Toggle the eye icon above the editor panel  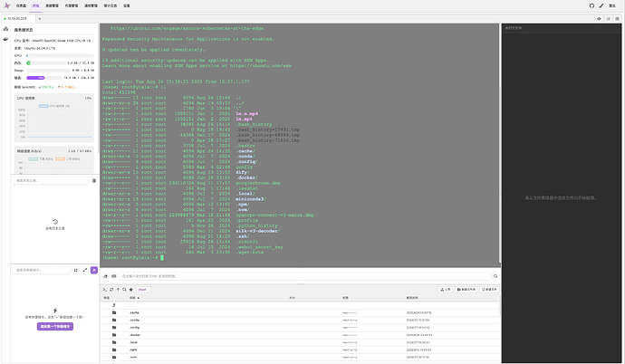click(599, 19)
